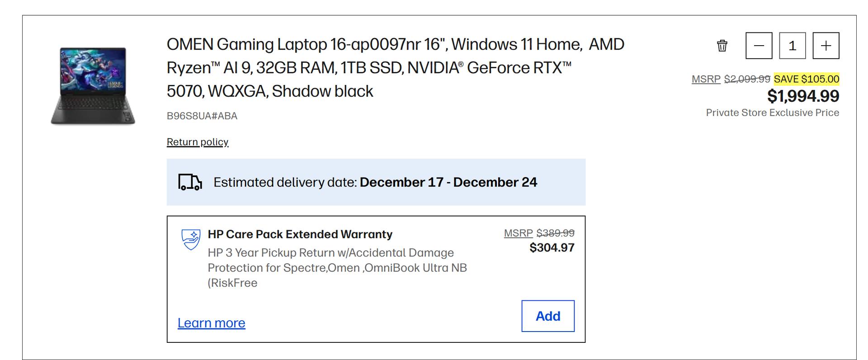Click the Private Store Exclusive Price text

pyautogui.click(x=772, y=113)
